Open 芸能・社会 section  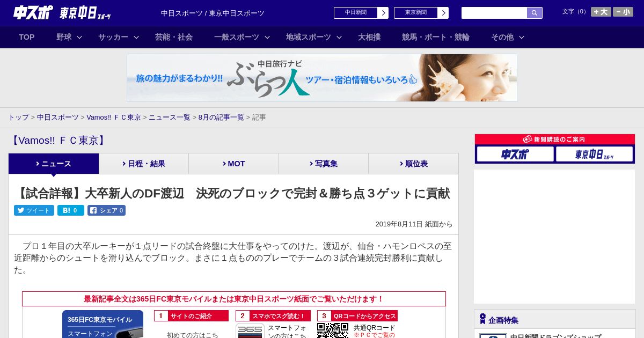174,37
